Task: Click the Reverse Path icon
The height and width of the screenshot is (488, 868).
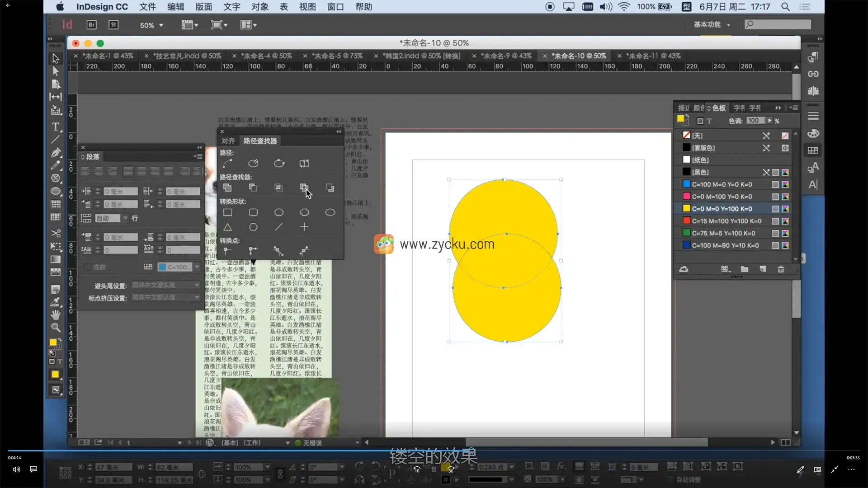Action: point(304,164)
